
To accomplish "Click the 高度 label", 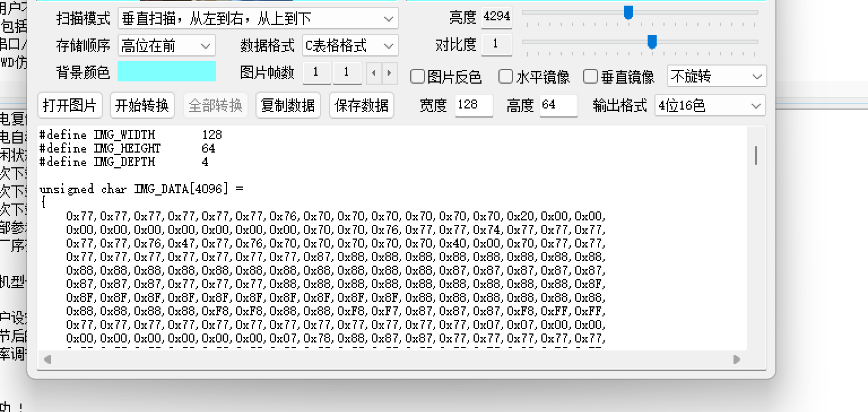I will tap(520, 106).
